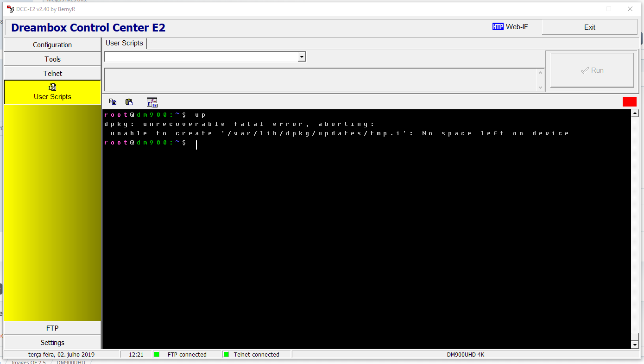Viewport: 644px width, 364px height.
Task: Open the Tools section
Action: click(52, 59)
